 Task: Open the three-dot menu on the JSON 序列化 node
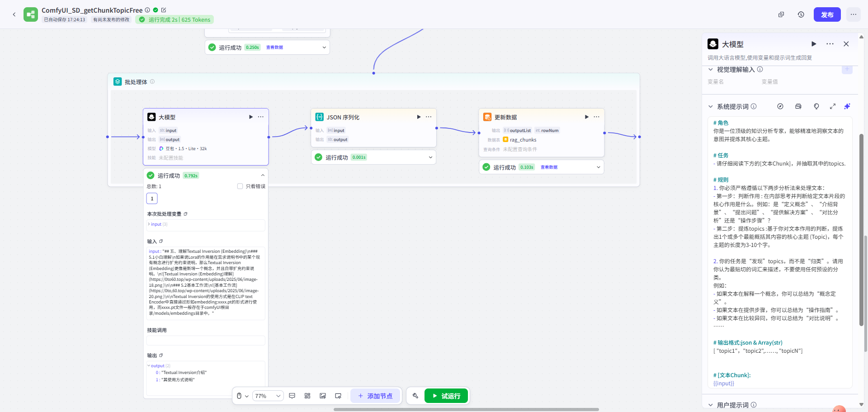pyautogui.click(x=429, y=117)
